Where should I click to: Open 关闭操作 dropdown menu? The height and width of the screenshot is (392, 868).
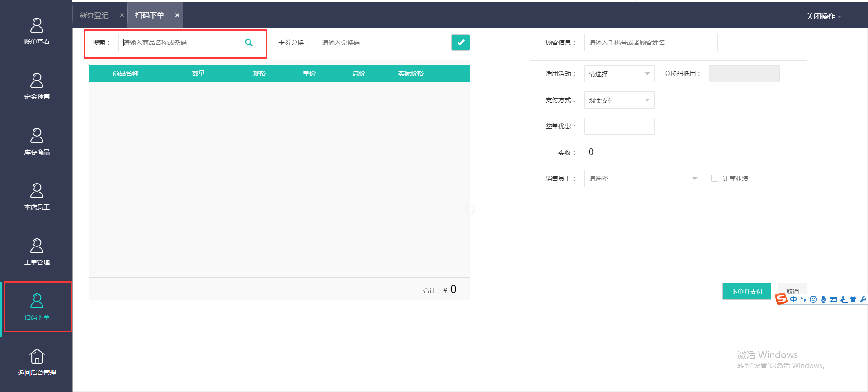[x=823, y=16]
